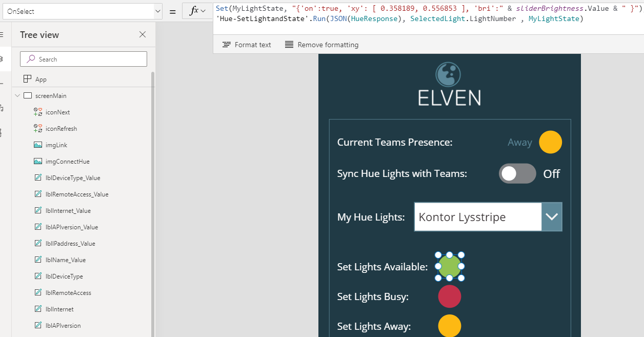Click the yellow Teams presence indicator circle
Image resolution: width=644 pixels, height=337 pixels.
(x=551, y=142)
